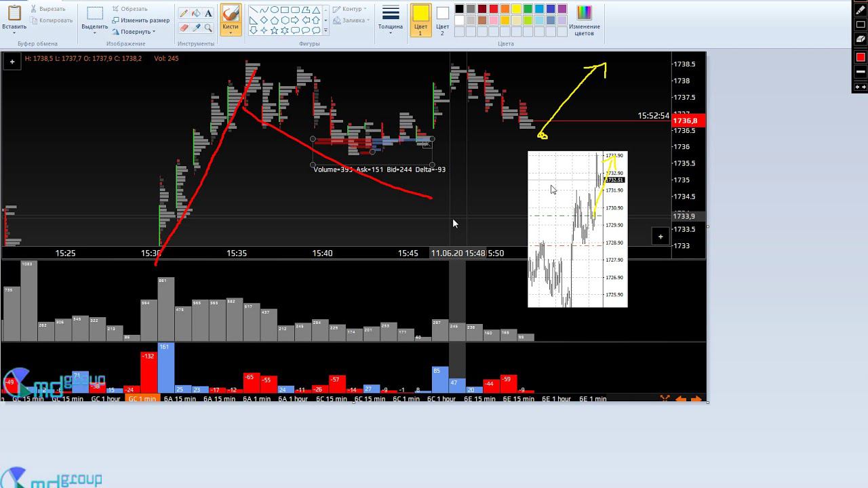The image size is (868, 488).
Task: Switch to the GC 1 hour chart tab
Action: [x=106, y=399]
